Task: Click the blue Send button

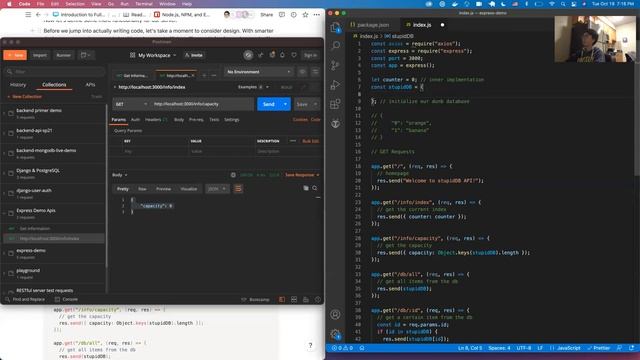Action: coord(269,104)
